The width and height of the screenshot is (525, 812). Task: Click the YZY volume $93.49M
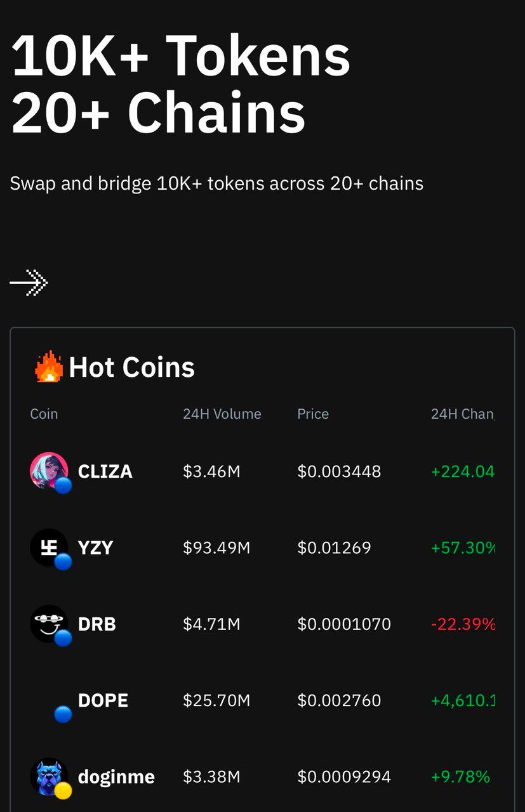click(216, 547)
